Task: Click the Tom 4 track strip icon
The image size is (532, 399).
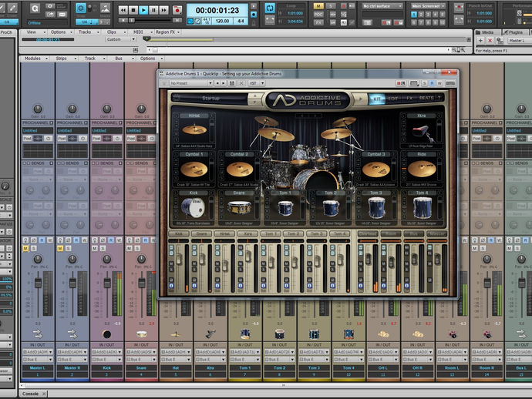Action: click(x=348, y=334)
